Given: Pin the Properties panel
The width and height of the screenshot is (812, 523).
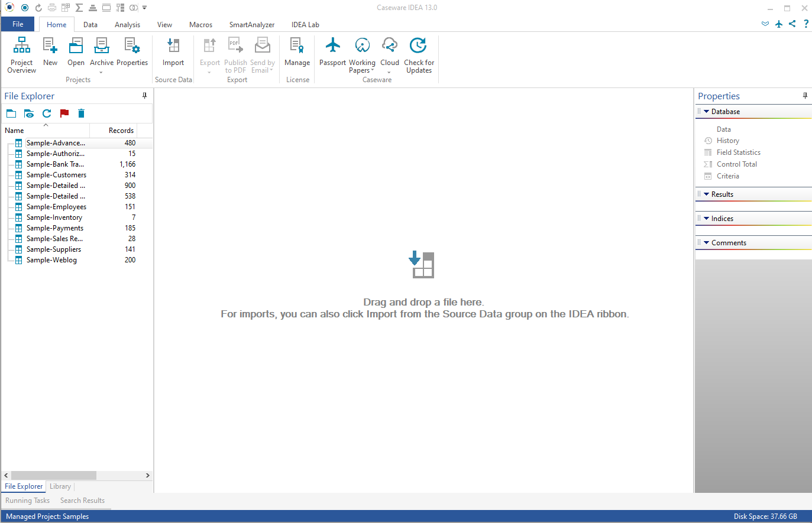Looking at the screenshot, I should pyautogui.click(x=805, y=96).
